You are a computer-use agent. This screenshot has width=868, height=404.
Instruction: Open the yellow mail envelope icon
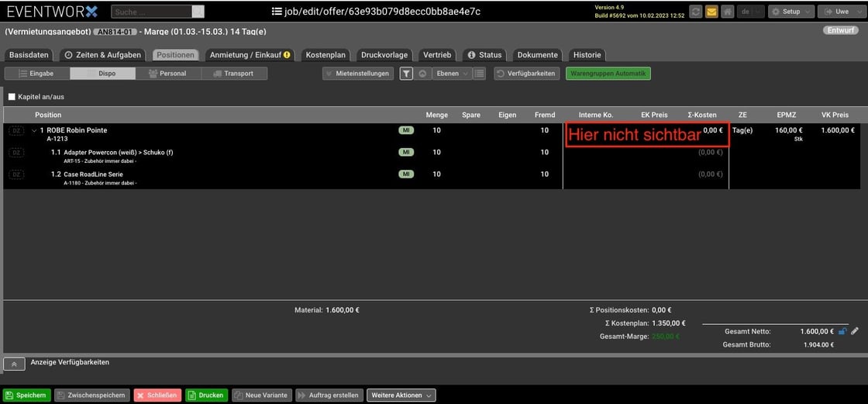(x=711, y=12)
